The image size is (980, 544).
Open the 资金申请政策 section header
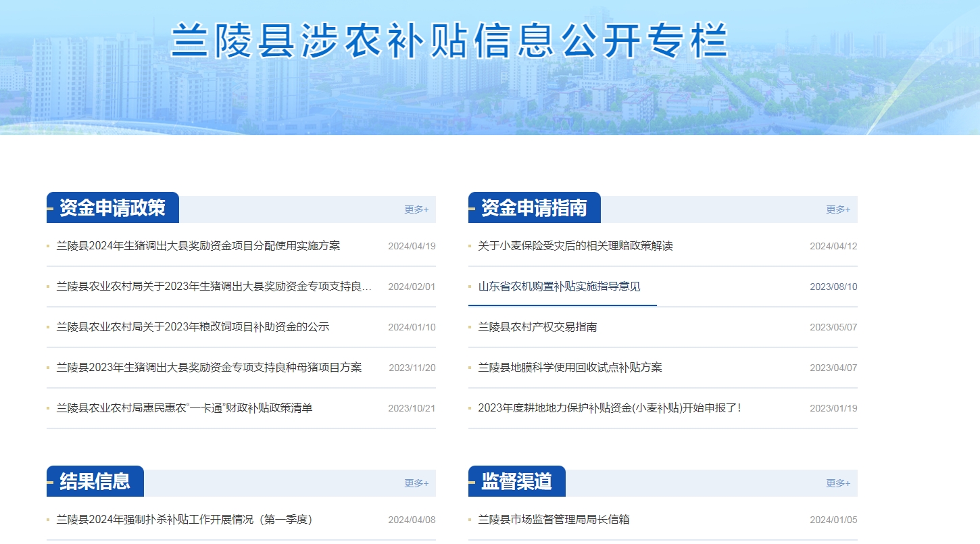click(112, 207)
